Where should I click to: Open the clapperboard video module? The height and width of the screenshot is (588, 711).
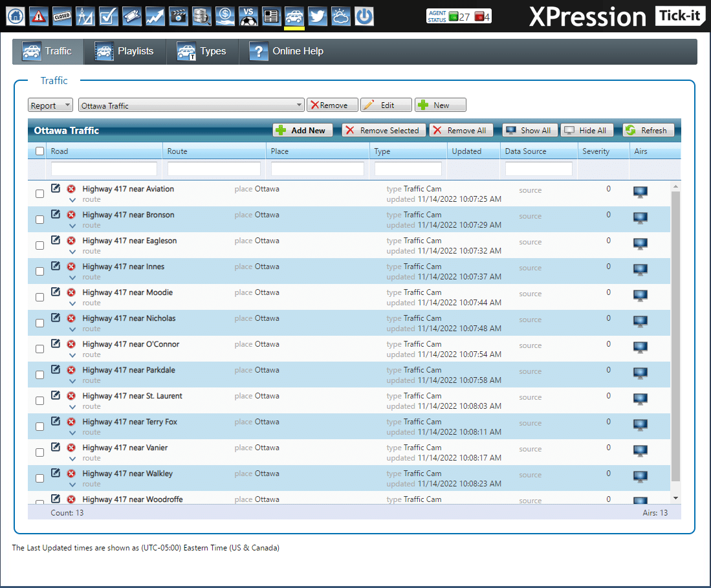178,17
